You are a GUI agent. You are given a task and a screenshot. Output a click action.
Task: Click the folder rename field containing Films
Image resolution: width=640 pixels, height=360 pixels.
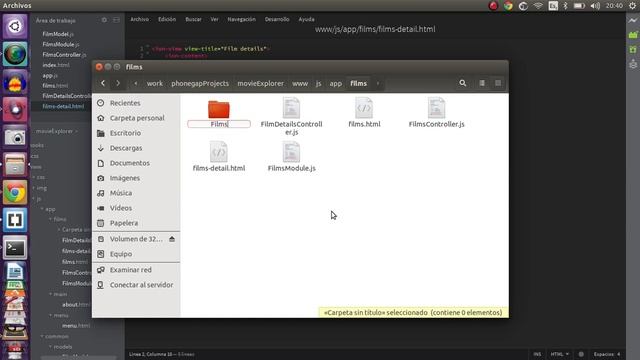point(219,124)
